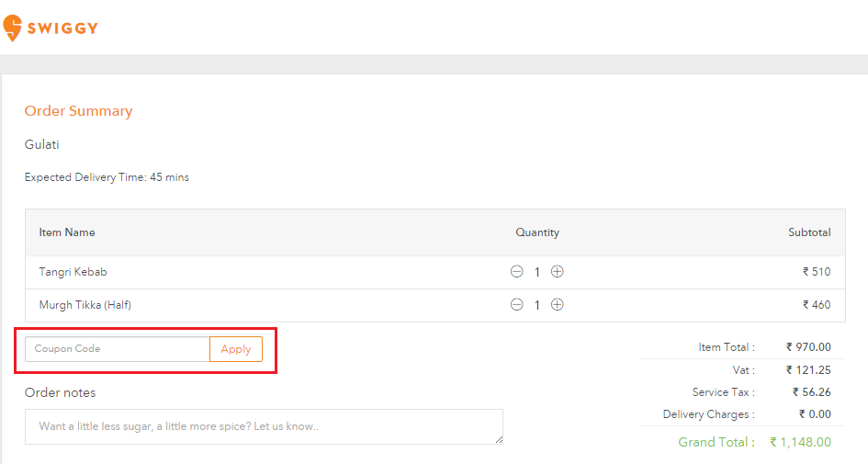Screen dimensions: 868x464
Task: Click the Order notes label
Action: 61,392
